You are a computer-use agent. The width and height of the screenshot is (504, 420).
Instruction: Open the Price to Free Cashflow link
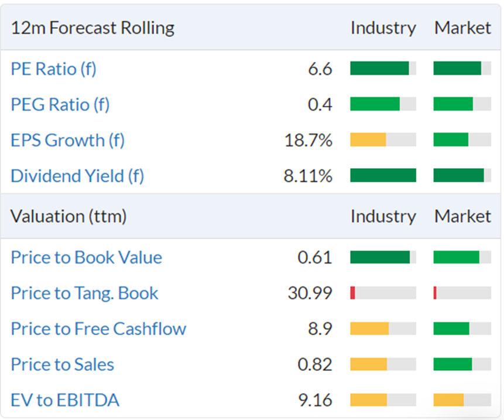click(99, 329)
